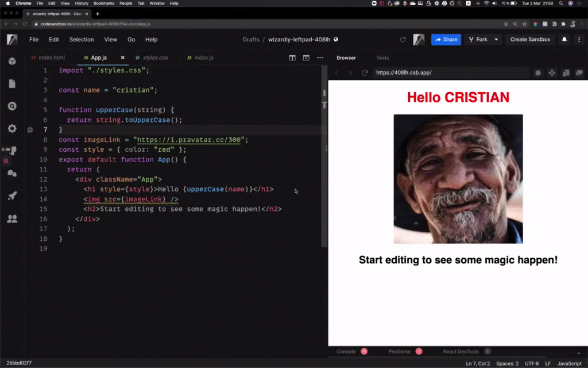Select the file Explorer icon in sidebar

12,84
